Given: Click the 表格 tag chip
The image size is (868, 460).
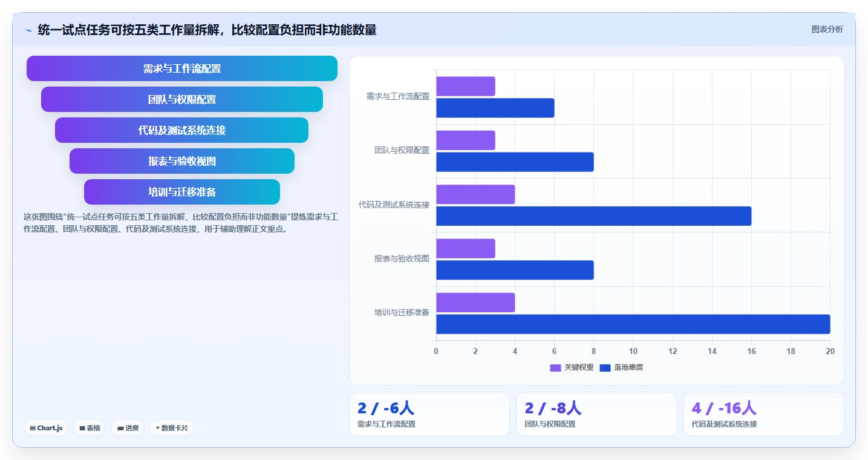Looking at the screenshot, I should tap(90, 428).
